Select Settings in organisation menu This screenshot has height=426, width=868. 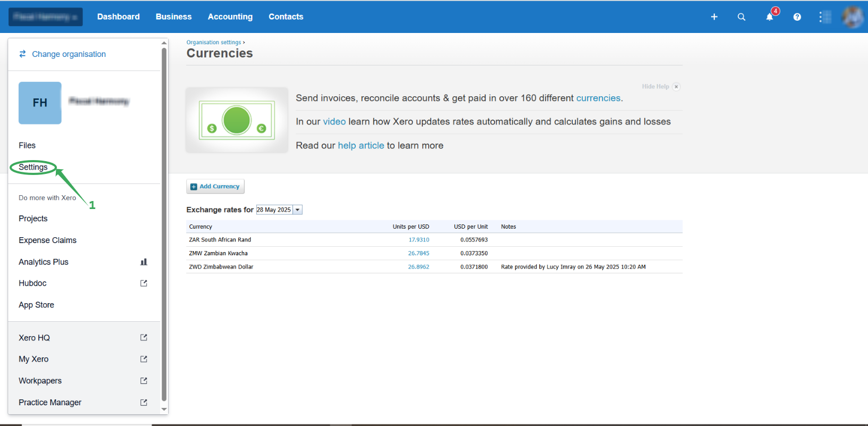[x=33, y=167]
